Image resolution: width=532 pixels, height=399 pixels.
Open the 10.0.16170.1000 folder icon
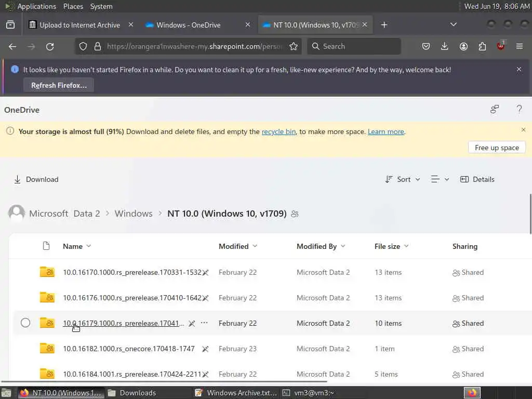[x=47, y=272]
